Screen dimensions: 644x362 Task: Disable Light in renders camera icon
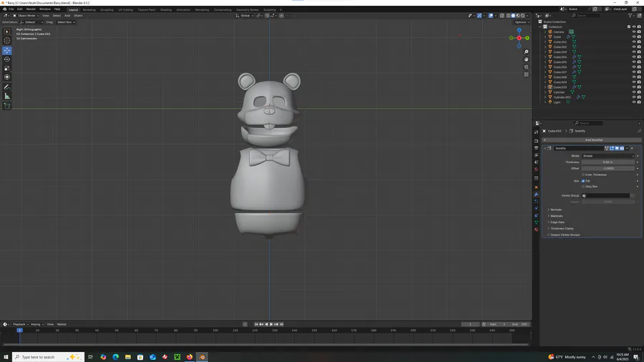tap(639, 102)
